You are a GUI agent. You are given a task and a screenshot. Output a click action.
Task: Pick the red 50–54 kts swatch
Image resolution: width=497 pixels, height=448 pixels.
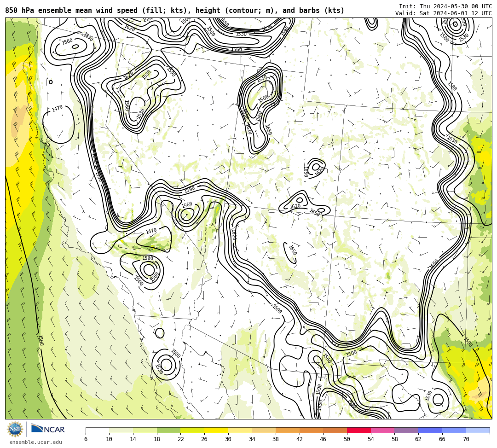[359, 430]
